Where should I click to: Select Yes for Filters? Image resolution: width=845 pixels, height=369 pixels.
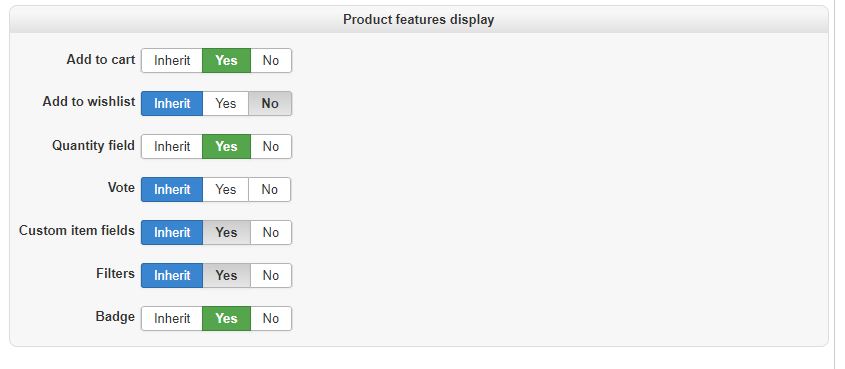(226, 276)
